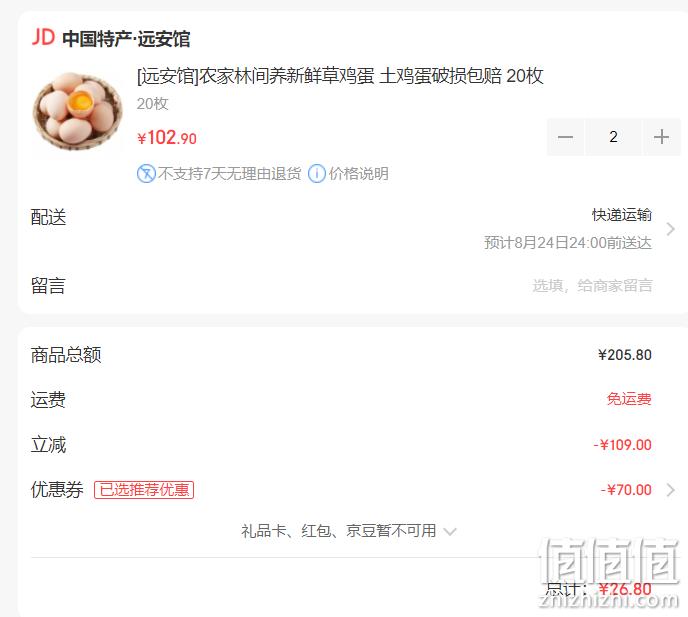Click the seller message input field
The image size is (688, 617).
(592, 286)
